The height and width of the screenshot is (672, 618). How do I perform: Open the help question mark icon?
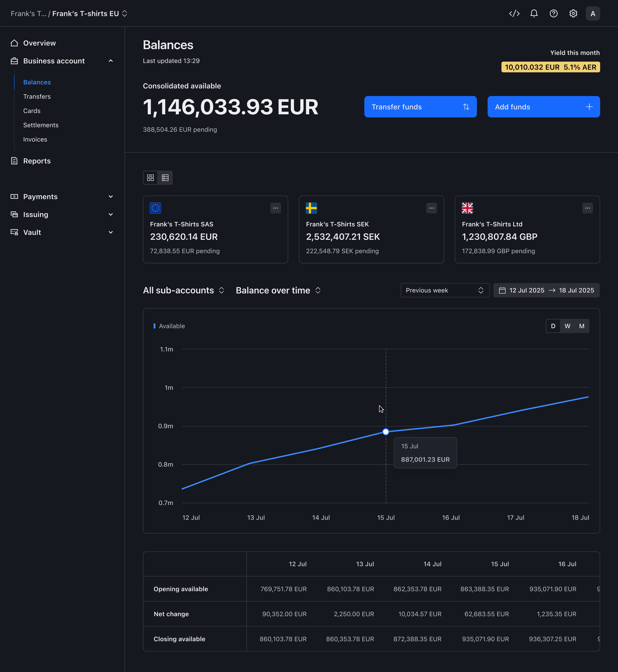(553, 13)
